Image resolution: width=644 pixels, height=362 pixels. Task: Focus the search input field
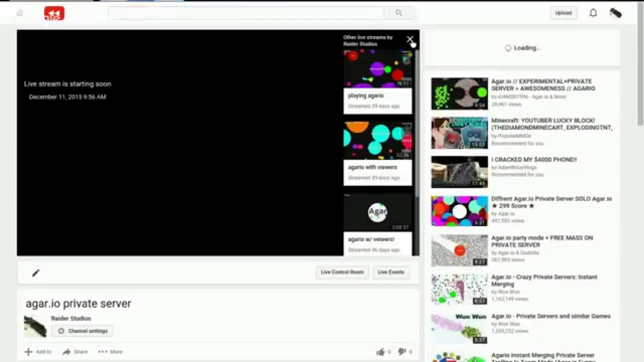(x=247, y=13)
